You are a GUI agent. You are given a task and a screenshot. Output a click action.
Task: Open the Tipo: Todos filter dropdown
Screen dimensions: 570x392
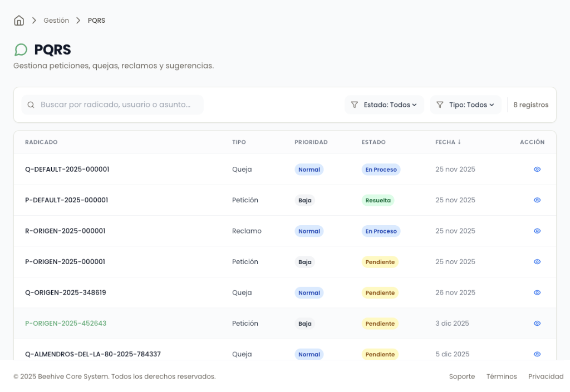[x=465, y=105]
